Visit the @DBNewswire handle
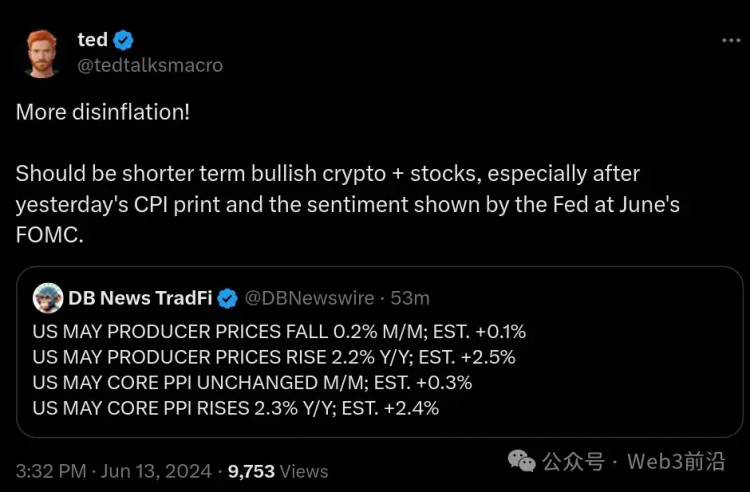Image resolution: width=750 pixels, height=492 pixels. click(309, 298)
